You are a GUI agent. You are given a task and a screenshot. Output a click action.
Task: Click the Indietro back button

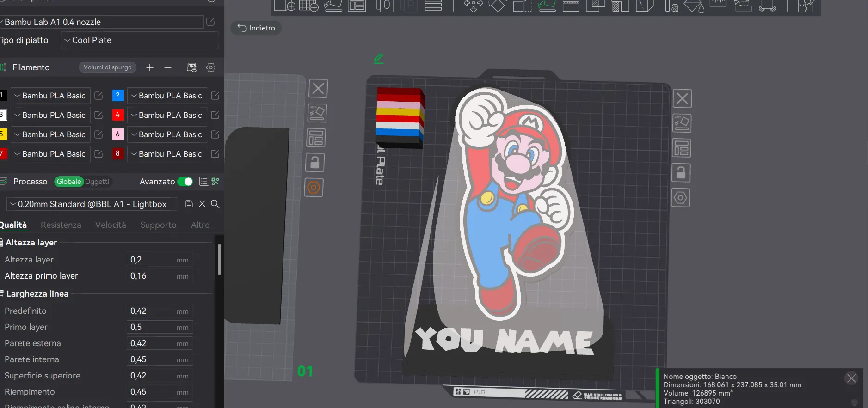click(x=256, y=28)
